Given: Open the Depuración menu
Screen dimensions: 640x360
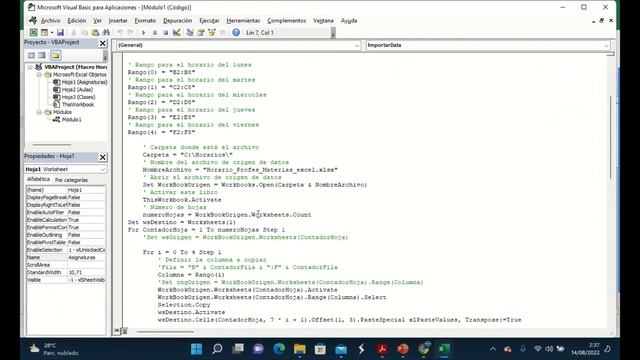Looking at the screenshot, I should click(x=178, y=20).
